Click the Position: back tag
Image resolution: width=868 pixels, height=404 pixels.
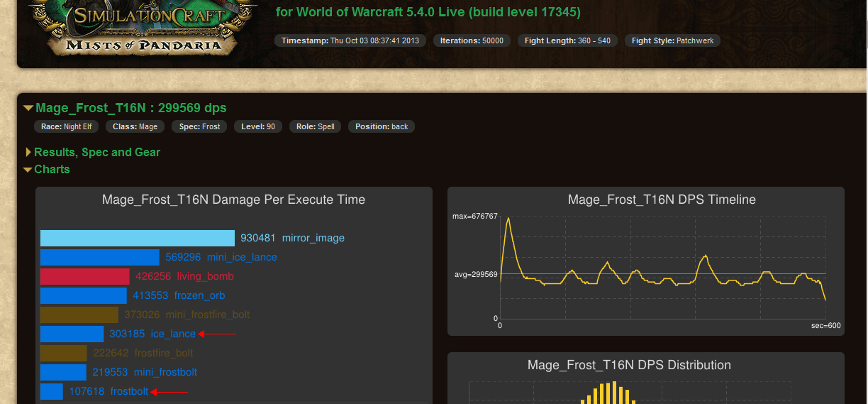[382, 126]
